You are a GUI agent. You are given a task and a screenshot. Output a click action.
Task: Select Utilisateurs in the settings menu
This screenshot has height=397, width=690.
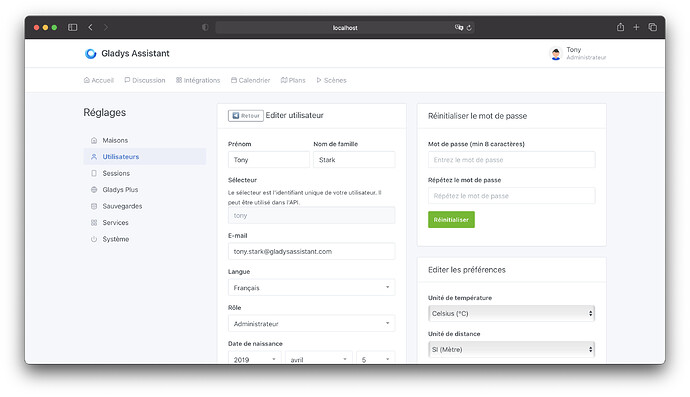[145, 157]
